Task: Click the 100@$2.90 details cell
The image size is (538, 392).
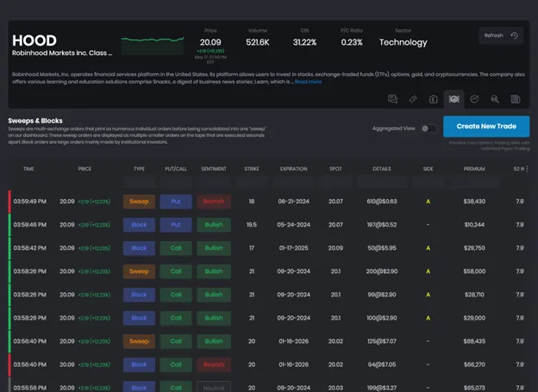Action: [x=382, y=318]
